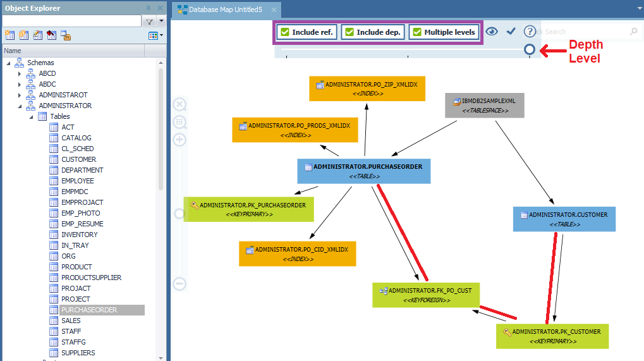Open help via the question mark icon

tap(530, 32)
